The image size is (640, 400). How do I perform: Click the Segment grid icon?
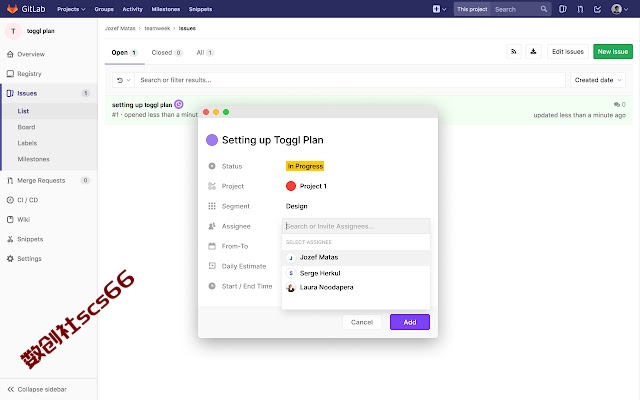pyautogui.click(x=212, y=206)
